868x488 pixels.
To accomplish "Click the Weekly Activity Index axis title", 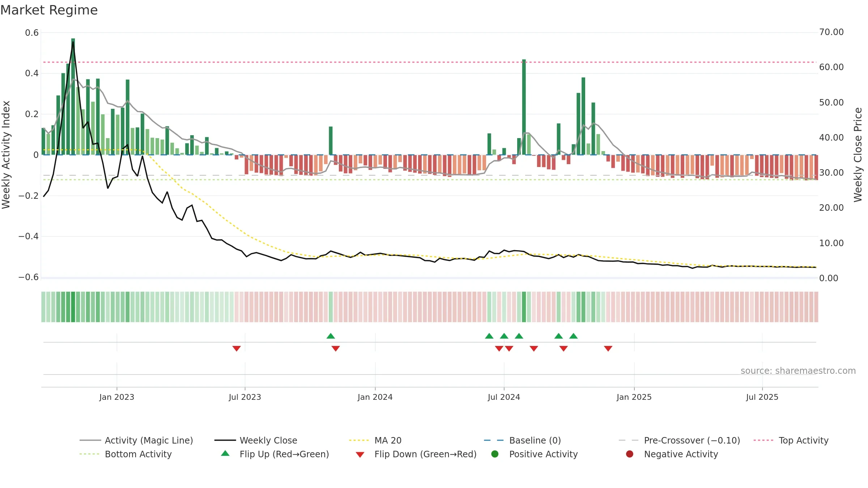I will (x=6, y=155).
